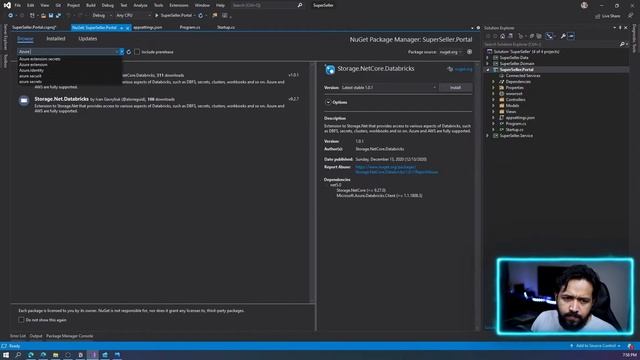
Task: Open the Output panel tab
Action: pyautogui.click(x=36, y=336)
